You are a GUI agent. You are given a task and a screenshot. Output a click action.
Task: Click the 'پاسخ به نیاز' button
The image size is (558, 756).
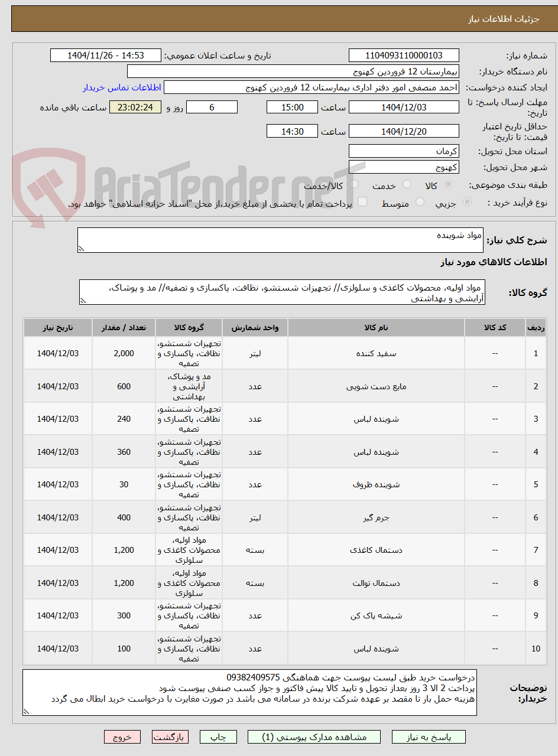[429, 737]
